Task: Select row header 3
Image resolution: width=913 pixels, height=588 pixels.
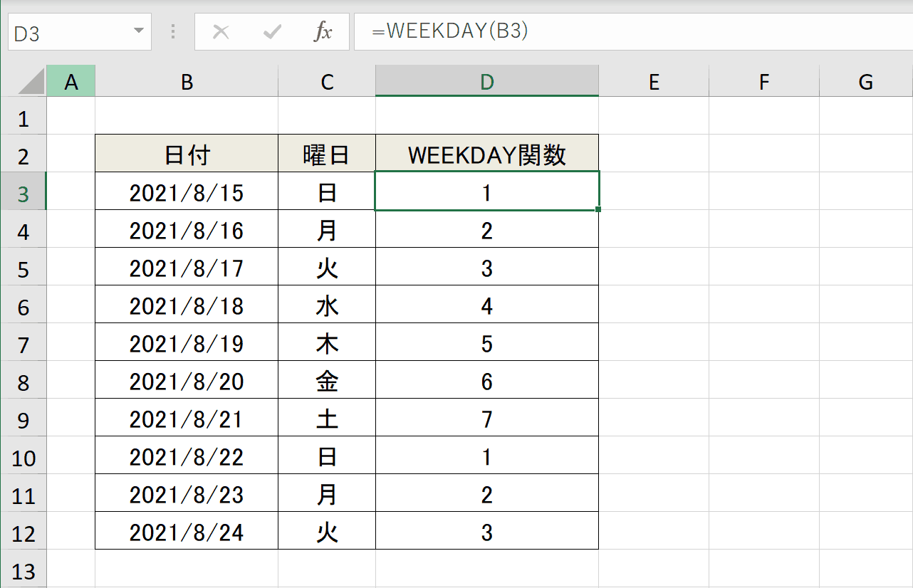Action: [x=24, y=192]
